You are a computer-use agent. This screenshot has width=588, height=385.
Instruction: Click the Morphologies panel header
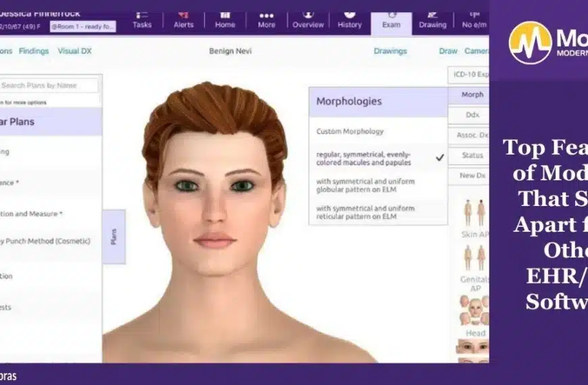click(x=378, y=101)
